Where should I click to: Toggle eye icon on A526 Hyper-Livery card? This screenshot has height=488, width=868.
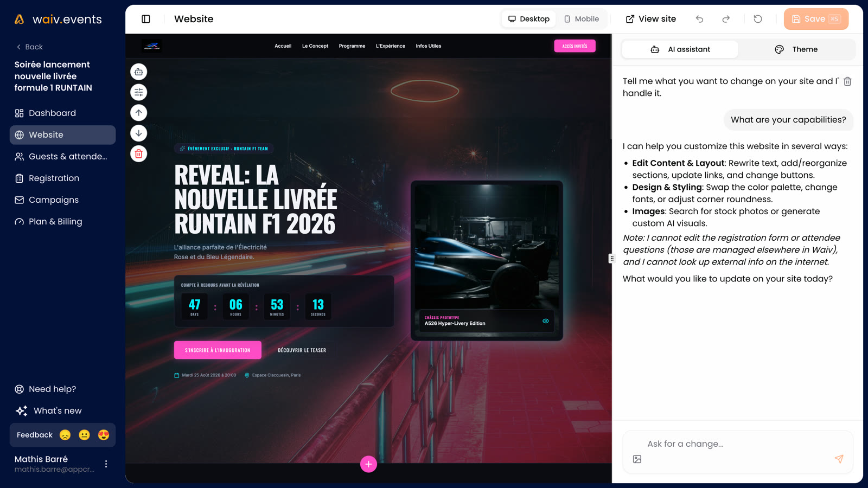click(x=546, y=321)
